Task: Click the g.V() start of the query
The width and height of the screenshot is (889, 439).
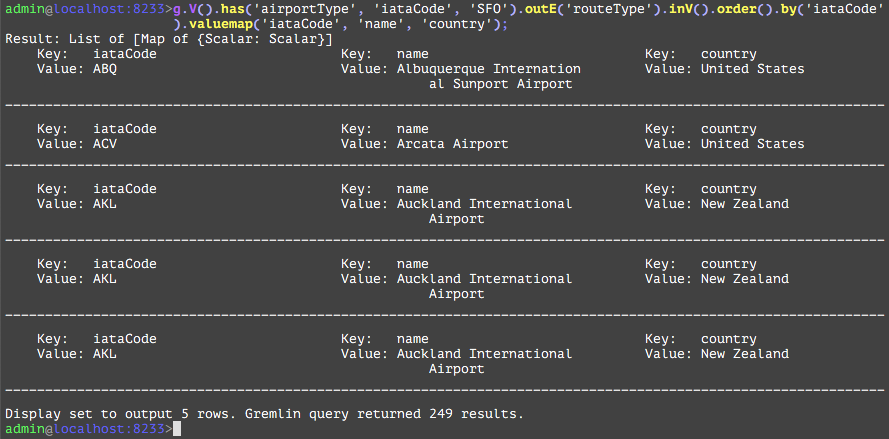Action: (x=192, y=9)
